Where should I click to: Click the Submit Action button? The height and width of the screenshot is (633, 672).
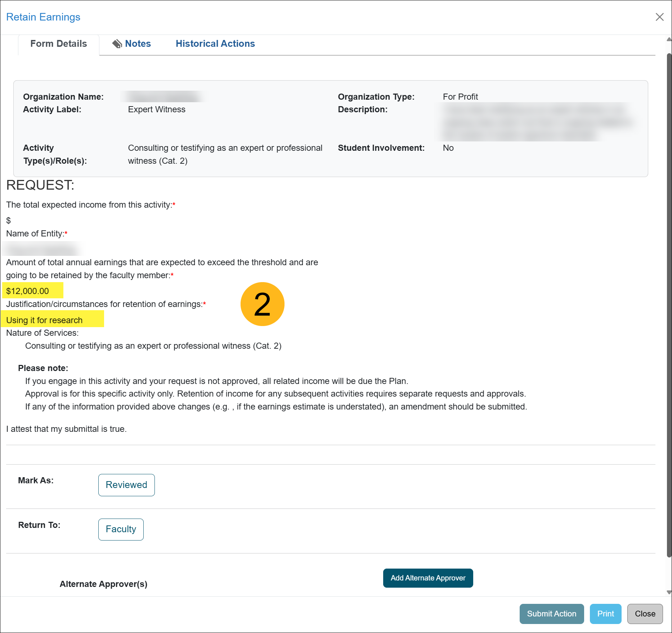click(551, 614)
